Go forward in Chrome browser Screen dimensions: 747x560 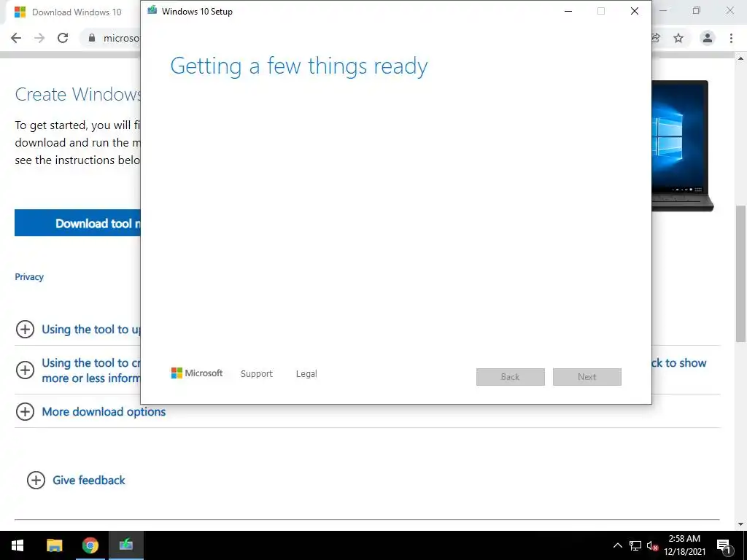tap(39, 38)
